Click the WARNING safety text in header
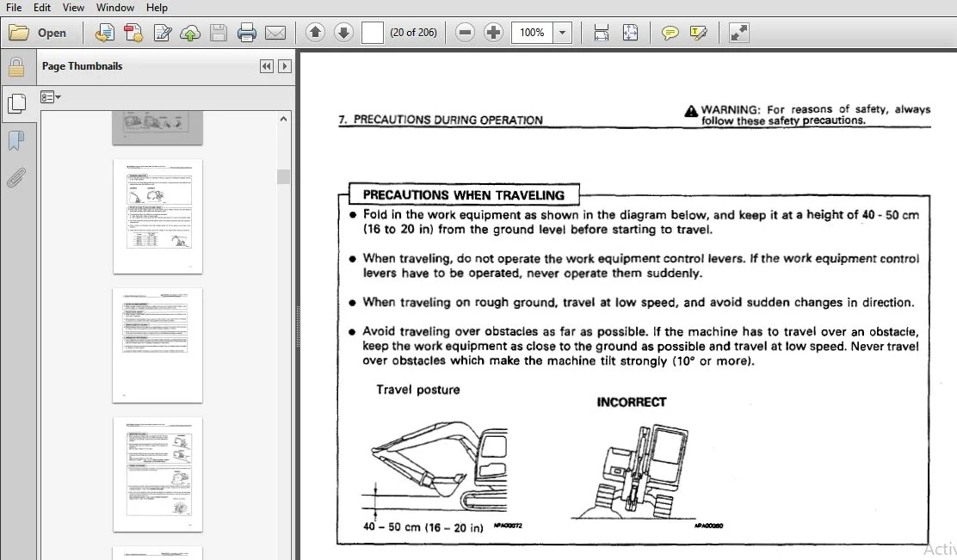Screen dimensions: 957x560 [x=815, y=114]
